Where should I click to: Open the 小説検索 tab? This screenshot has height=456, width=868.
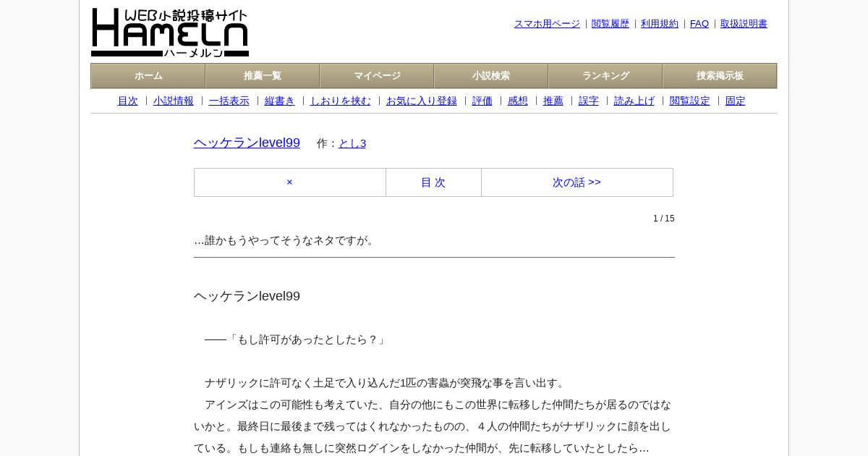(x=491, y=76)
